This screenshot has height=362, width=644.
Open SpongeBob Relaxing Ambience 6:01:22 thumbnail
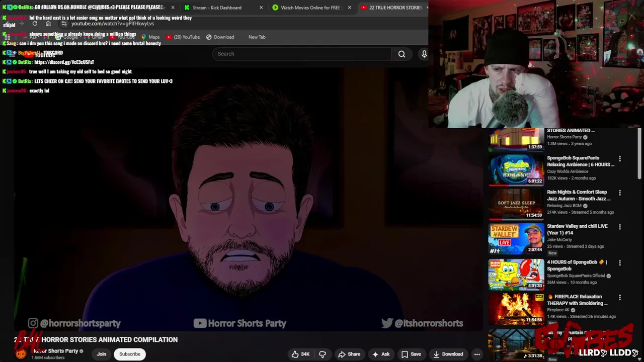[516, 170]
